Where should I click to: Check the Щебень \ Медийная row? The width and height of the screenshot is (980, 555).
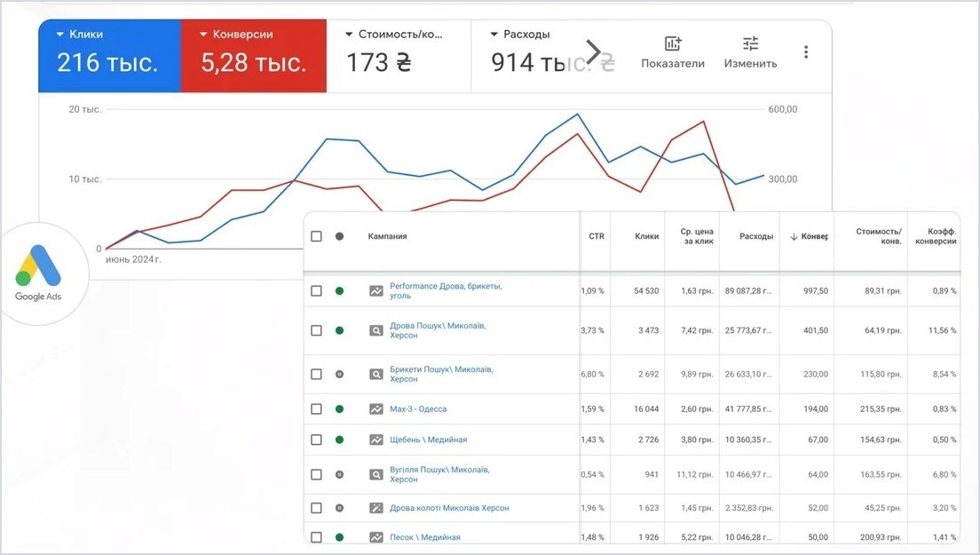point(316,440)
